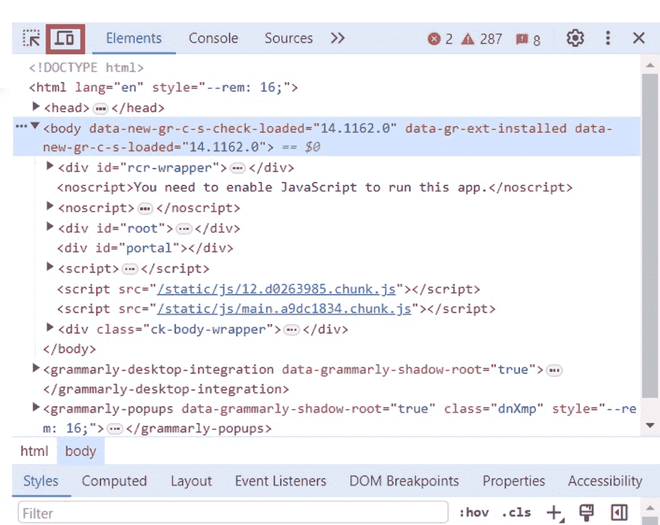Open the main.a9dc1834.chunk.js script link

click(x=284, y=309)
